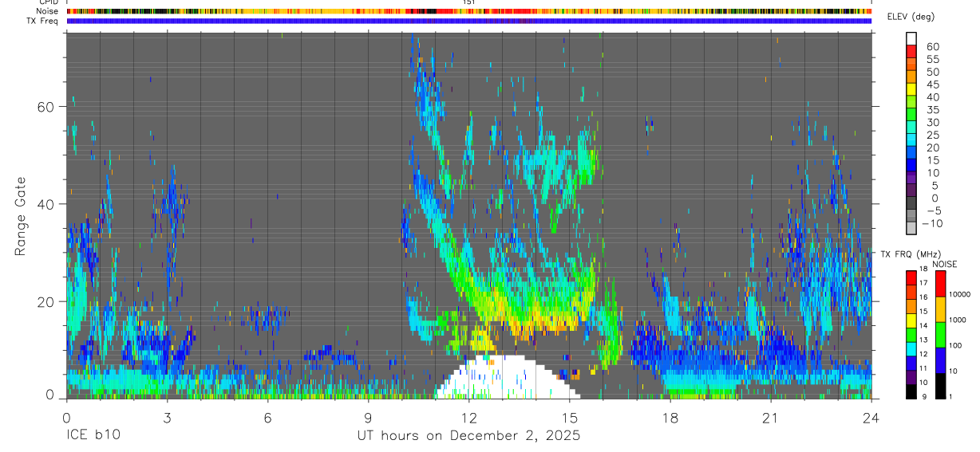The height and width of the screenshot is (452, 980).
Task: Click the white ground-scatter dome near hour 13
Action: [507, 379]
